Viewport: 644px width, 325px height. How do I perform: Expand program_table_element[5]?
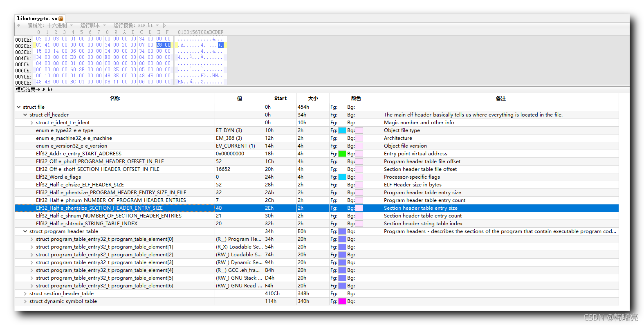(x=32, y=278)
